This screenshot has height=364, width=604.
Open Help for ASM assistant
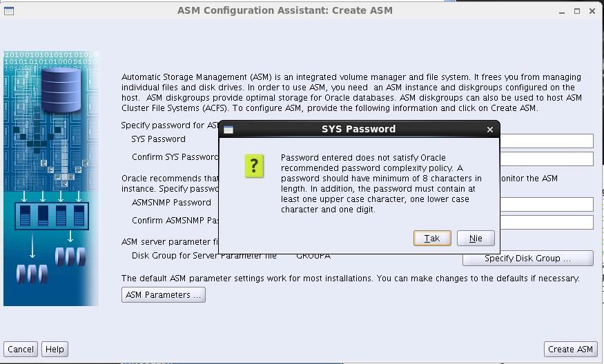55,349
